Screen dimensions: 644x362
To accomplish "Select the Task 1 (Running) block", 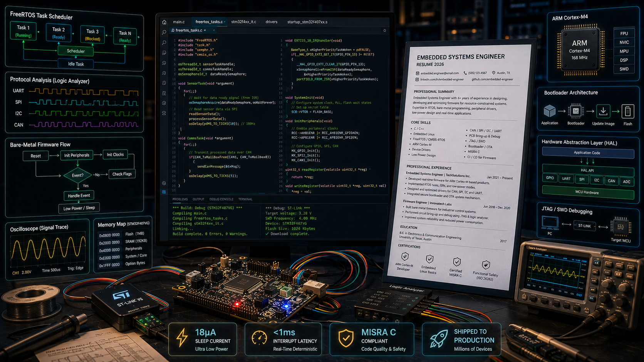I will (x=23, y=31).
